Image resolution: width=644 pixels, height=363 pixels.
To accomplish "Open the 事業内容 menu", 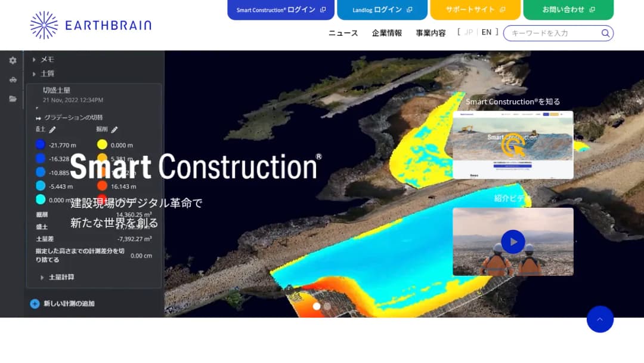I will coord(431,33).
